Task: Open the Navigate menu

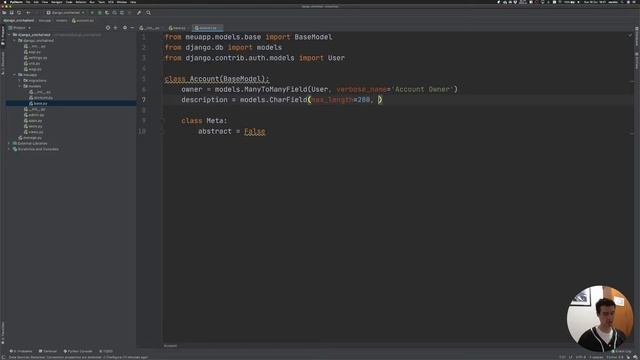Action: (x=57, y=2)
